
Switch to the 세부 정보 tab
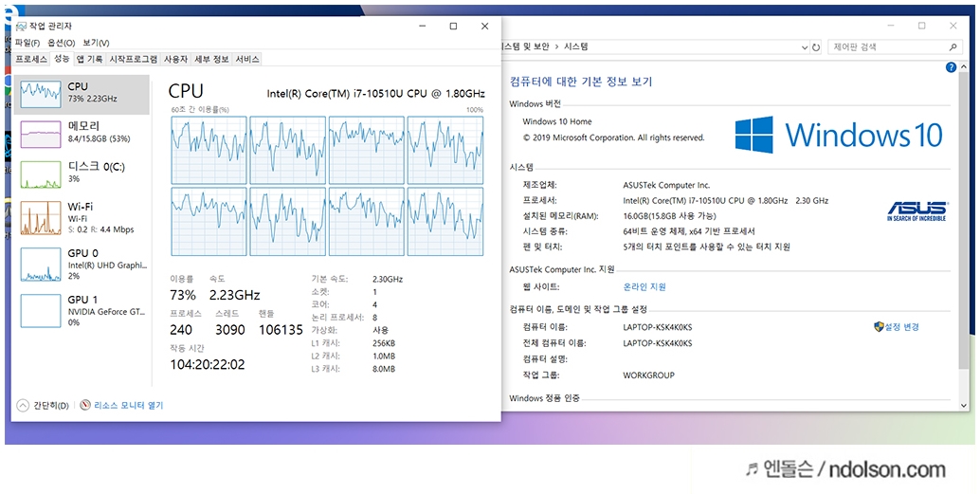point(211,60)
